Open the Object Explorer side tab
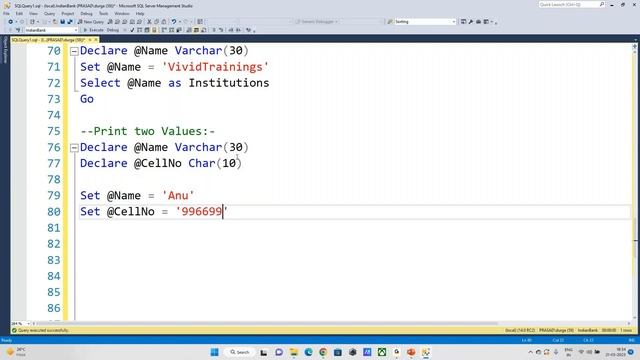Image resolution: width=640 pixels, height=360 pixels. point(5,50)
